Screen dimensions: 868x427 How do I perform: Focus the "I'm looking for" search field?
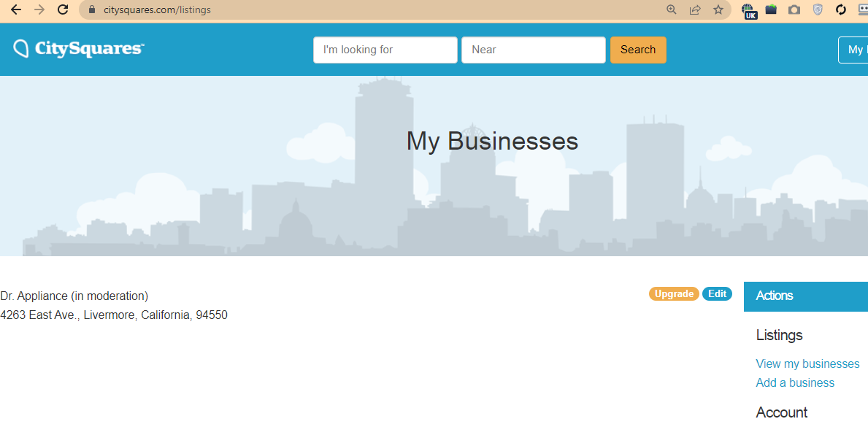(385, 50)
